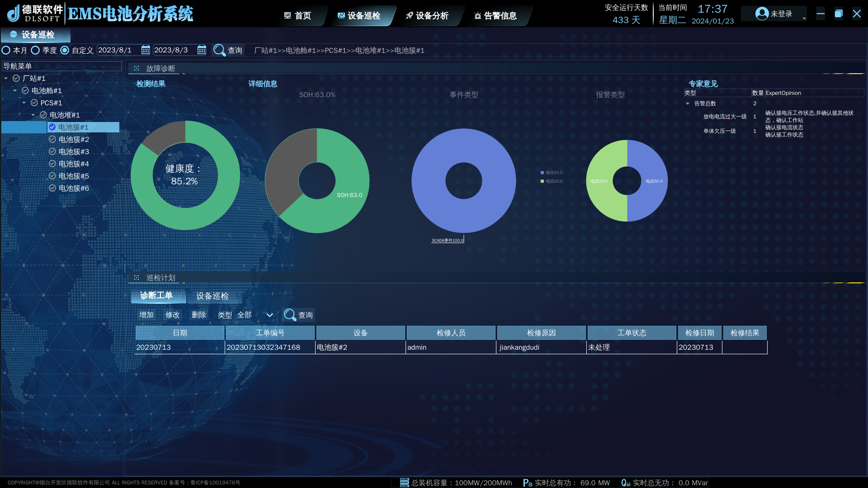The image size is (868, 488).
Task: Click the 删除 button
Action: (x=198, y=315)
